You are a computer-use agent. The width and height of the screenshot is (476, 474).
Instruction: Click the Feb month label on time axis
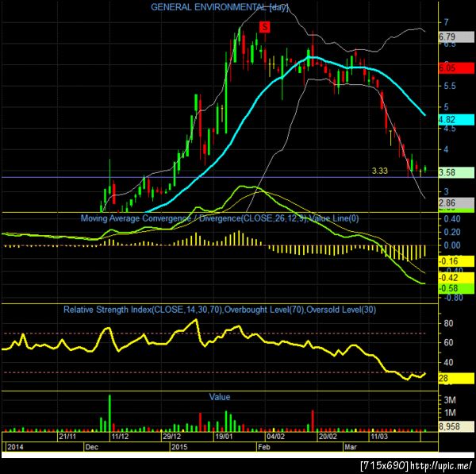pos(264,447)
